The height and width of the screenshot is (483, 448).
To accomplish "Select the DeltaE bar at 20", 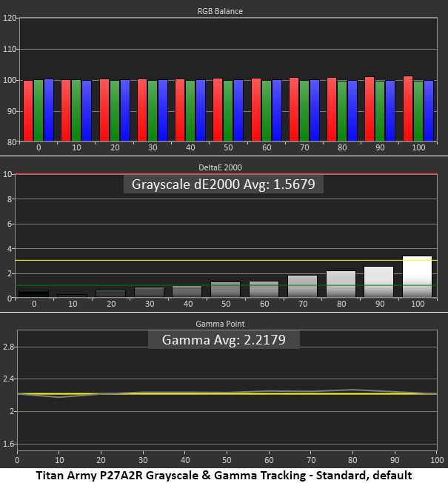I will click(x=111, y=293).
